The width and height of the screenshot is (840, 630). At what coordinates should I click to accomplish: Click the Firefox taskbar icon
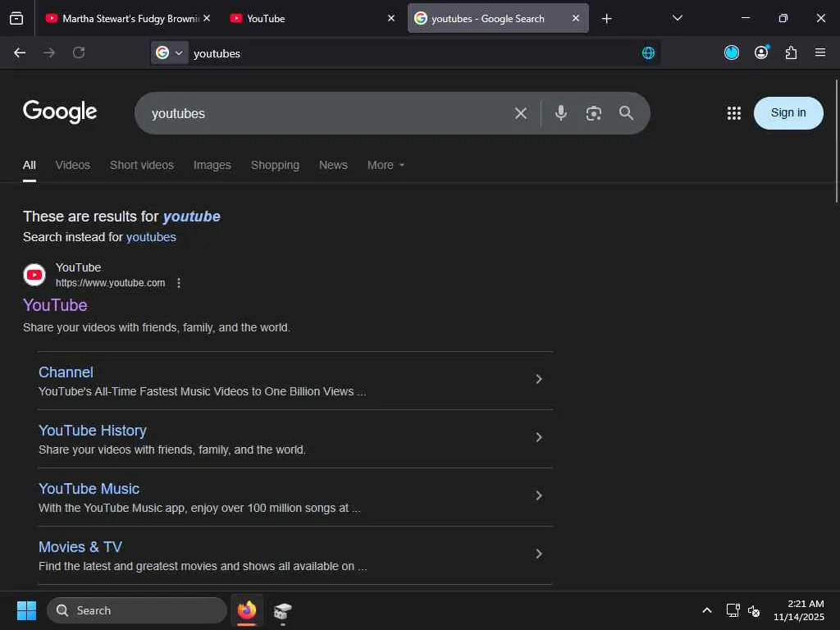pyautogui.click(x=247, y=610)
